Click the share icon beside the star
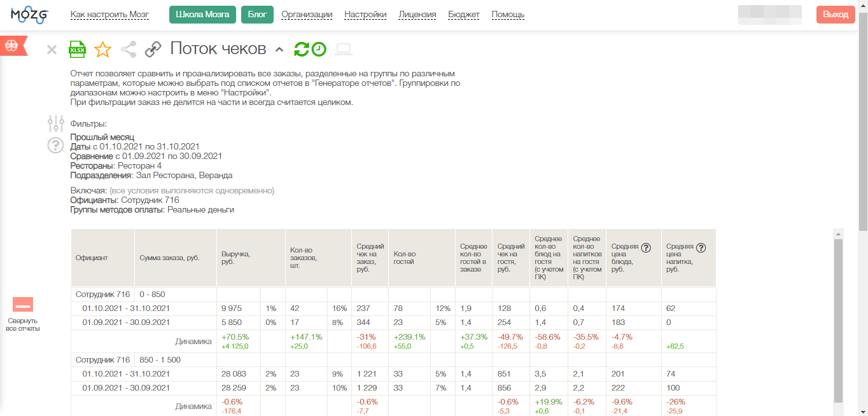Viewport: 868px width, 416px height. click(x=129, y=49)
